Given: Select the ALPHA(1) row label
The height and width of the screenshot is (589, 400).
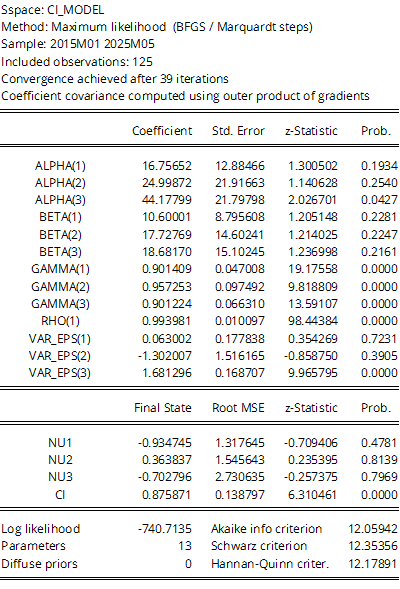Looking at the screenshot, I should 60,166.
